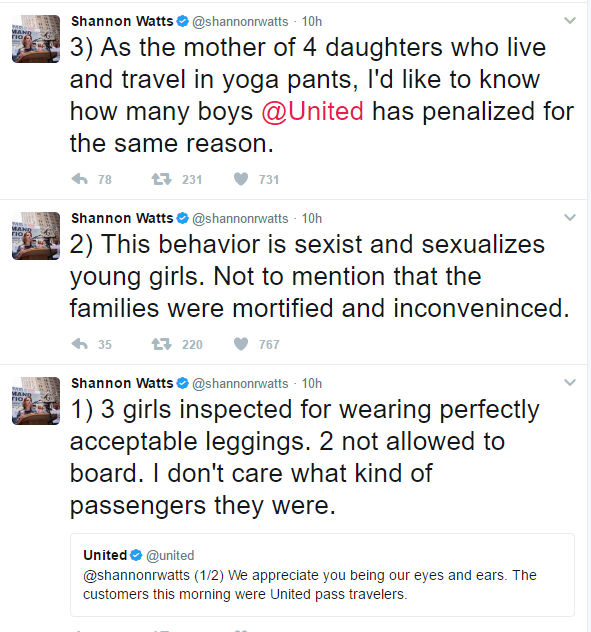Click the profile photo beside tweet 2)

pos(36,236)
